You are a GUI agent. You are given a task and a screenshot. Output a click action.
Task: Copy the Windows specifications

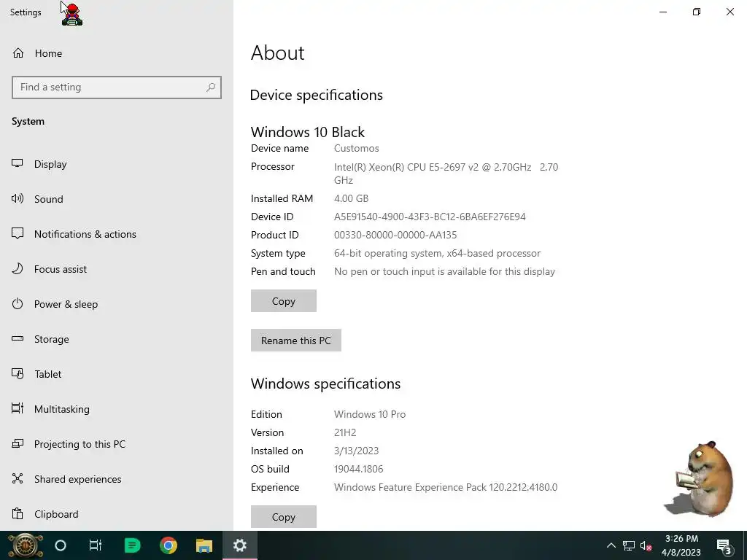coord(284,517)
